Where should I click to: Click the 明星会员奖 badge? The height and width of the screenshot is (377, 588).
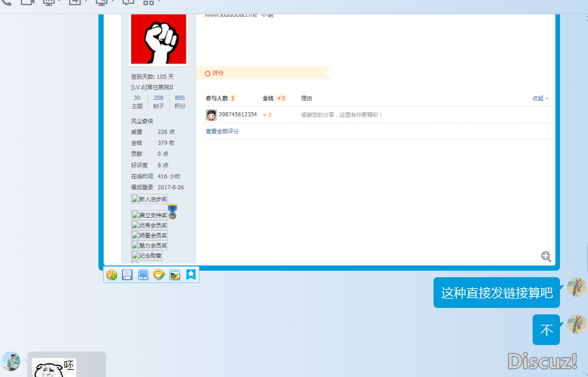(x=149, y=235)
